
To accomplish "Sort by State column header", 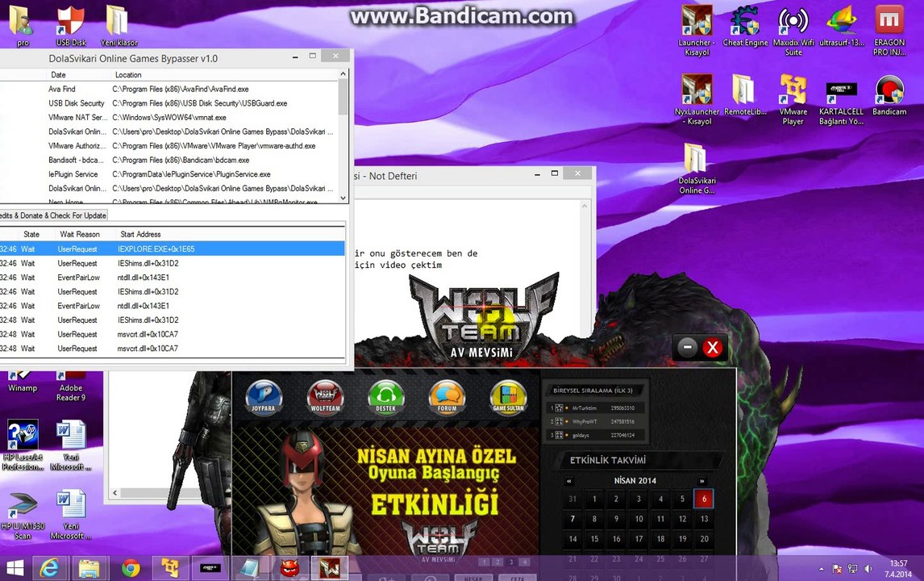I will tap(31, 234).
